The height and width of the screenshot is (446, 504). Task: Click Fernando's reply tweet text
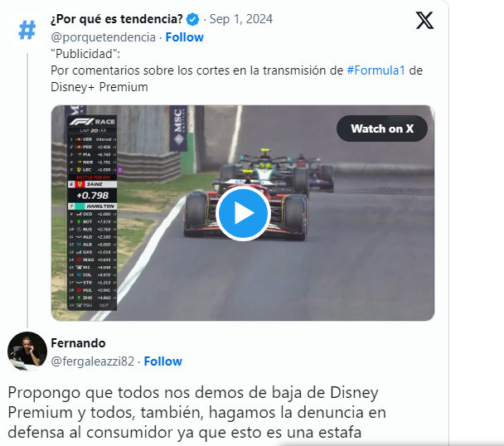coord(196,413)
